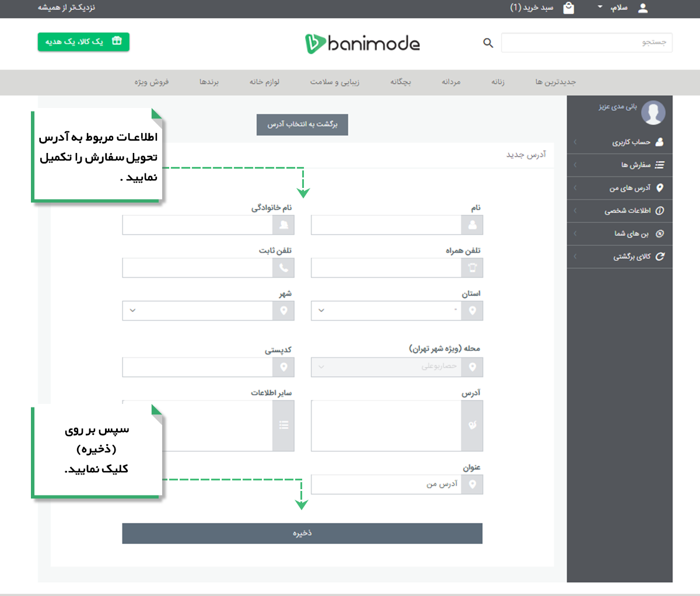
Task: Click the user profile icon in top bar
Action: [x=643, y=8]
